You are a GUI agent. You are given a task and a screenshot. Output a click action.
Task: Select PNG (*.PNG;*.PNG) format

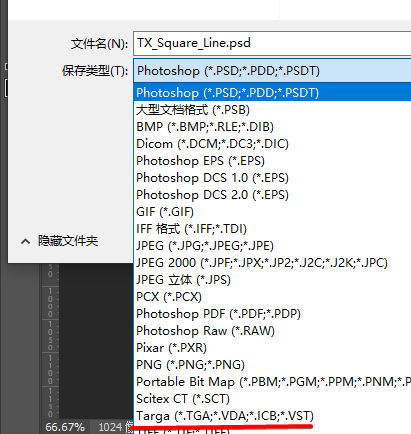click(272, 365)
